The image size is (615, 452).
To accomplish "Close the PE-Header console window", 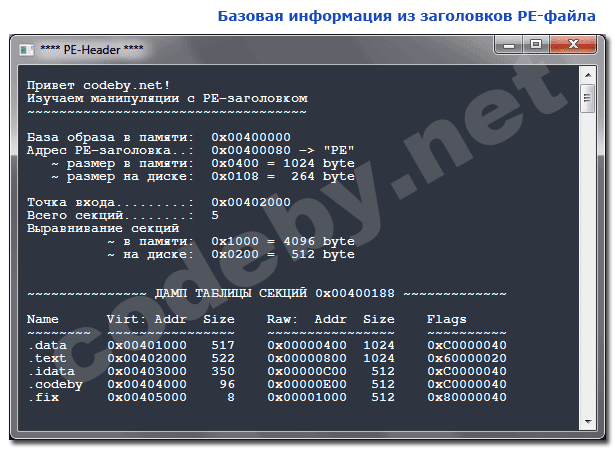I will pos(573,45).
